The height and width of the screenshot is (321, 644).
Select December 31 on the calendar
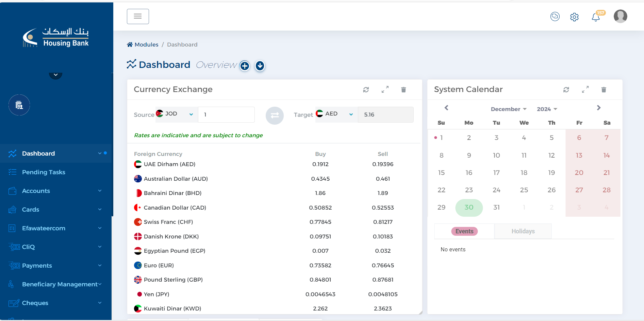coord(496,208)
